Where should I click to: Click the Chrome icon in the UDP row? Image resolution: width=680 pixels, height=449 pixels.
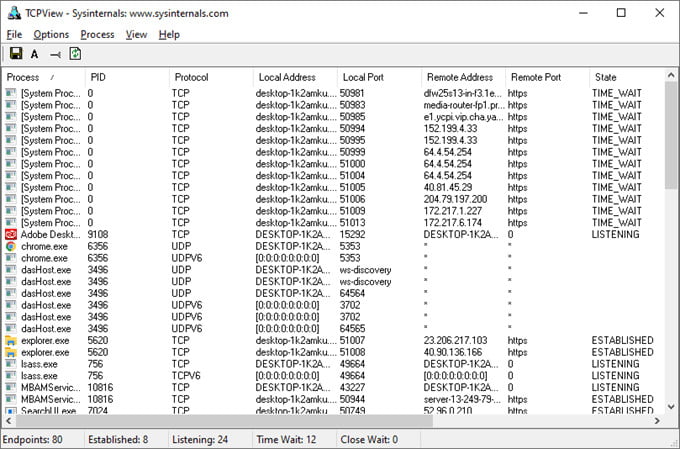tap(11, 246)
